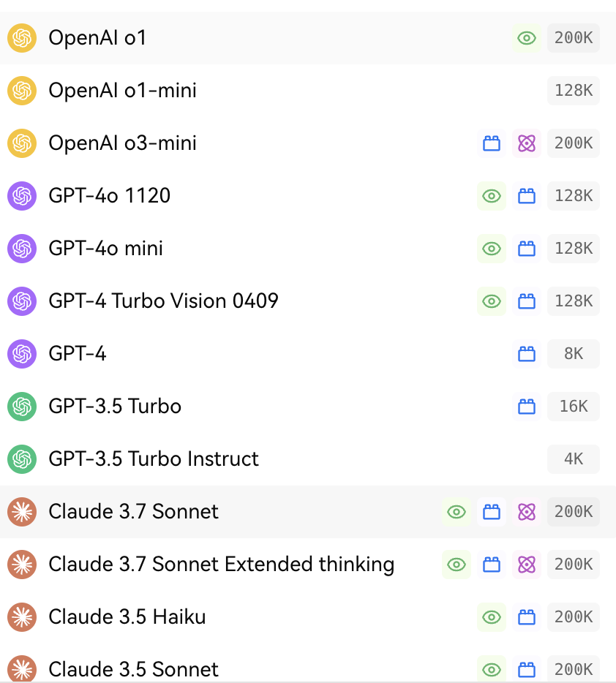Click the purple OpenAI logo beside GPT-4 Turbo Vision
The height and width of the screenshot is (683, 616).
(22, 301)
